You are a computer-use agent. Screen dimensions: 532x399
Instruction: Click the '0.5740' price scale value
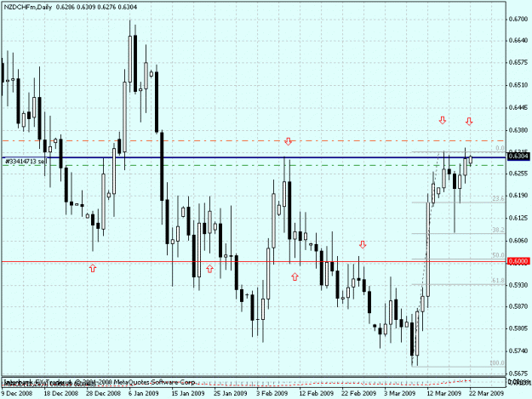pyautogui.click(x=518, y=351)
